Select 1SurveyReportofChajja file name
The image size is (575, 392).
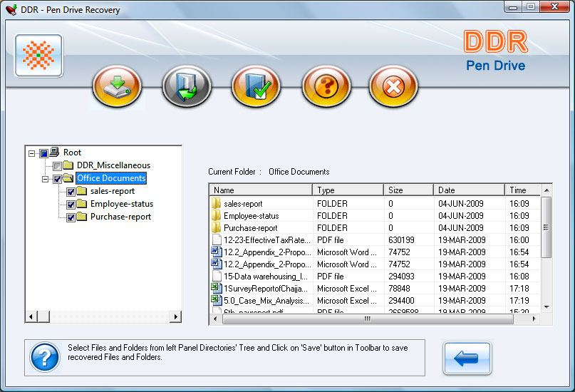point(266,288)
